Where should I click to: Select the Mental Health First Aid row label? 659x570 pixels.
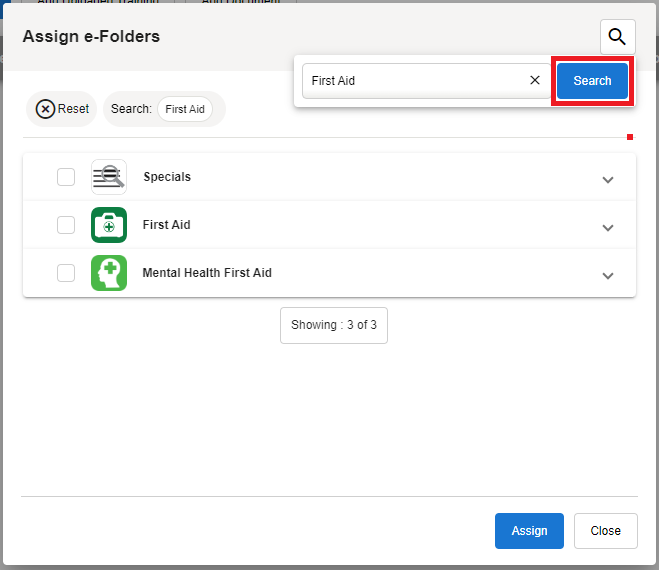[x=207, y=273]
